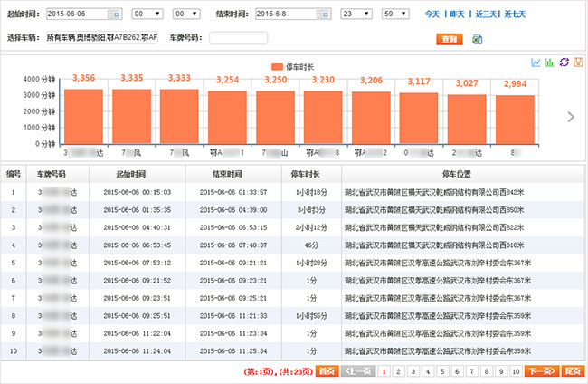Click the 车牌号码 column header
Screen dimensions: 588x384
(58, 174)
